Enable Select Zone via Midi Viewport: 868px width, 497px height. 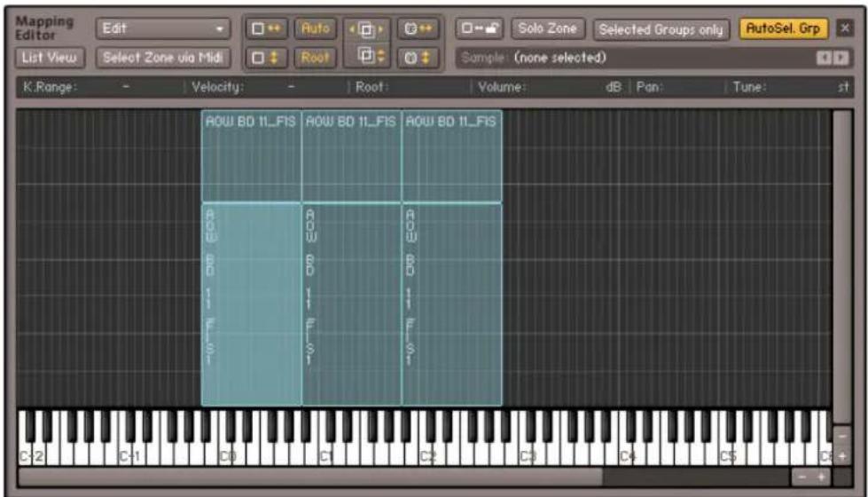click(x=163, y=58)
